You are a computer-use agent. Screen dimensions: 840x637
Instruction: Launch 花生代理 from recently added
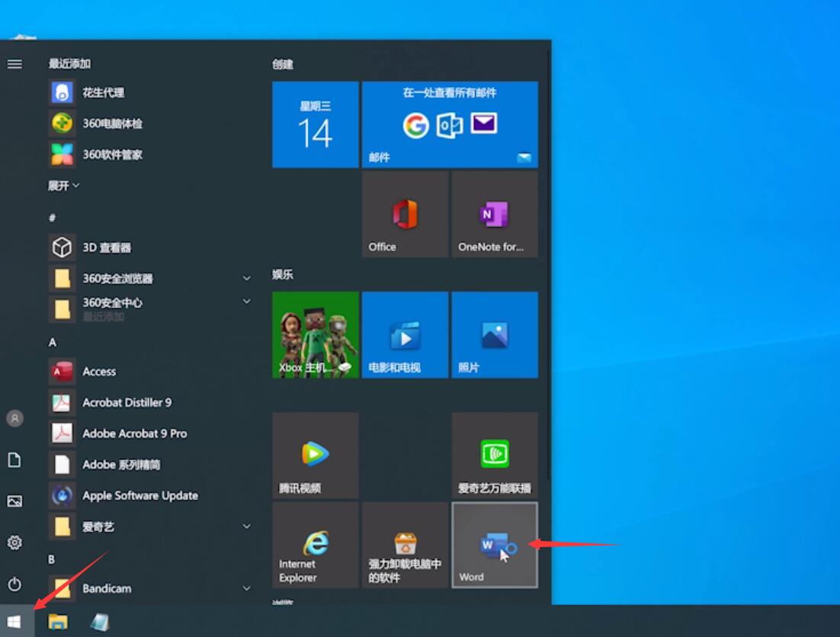coord(150,93)
